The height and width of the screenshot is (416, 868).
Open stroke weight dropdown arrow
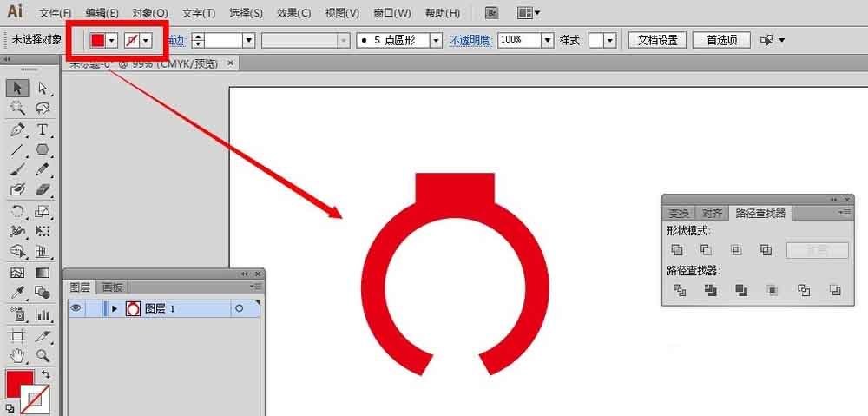point(248,41)
